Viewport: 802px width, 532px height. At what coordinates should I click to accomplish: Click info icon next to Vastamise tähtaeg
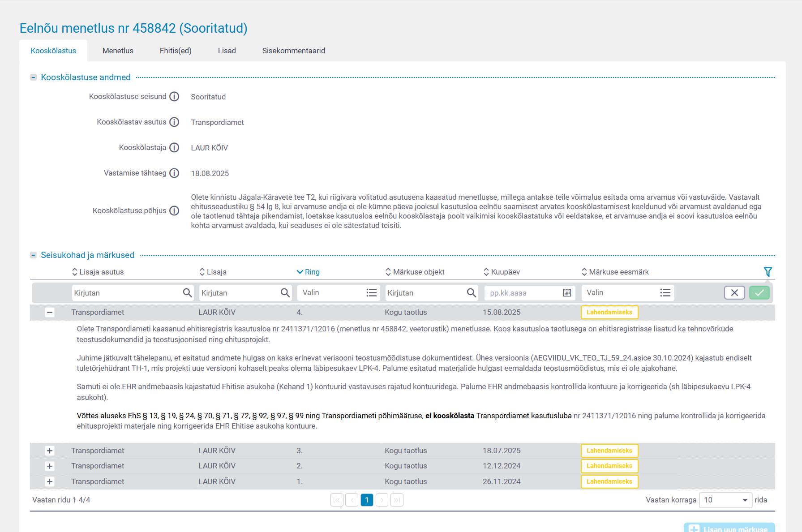tap(174, 173)
